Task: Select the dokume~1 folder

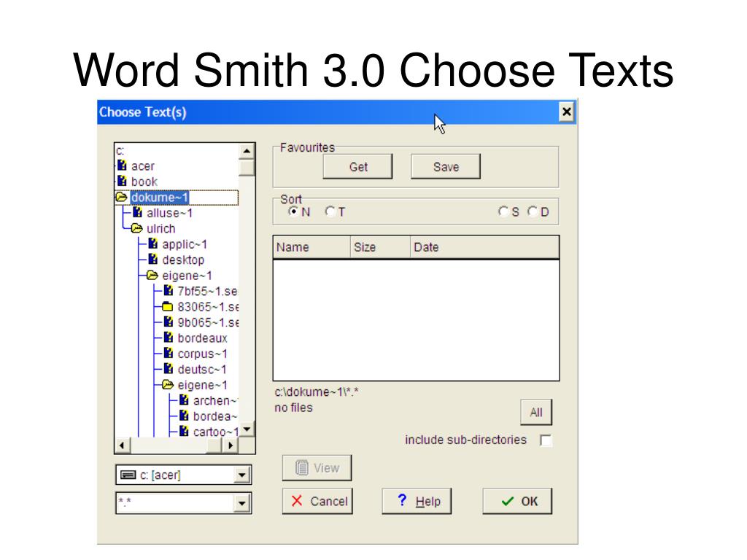Action: pos(160,197)
